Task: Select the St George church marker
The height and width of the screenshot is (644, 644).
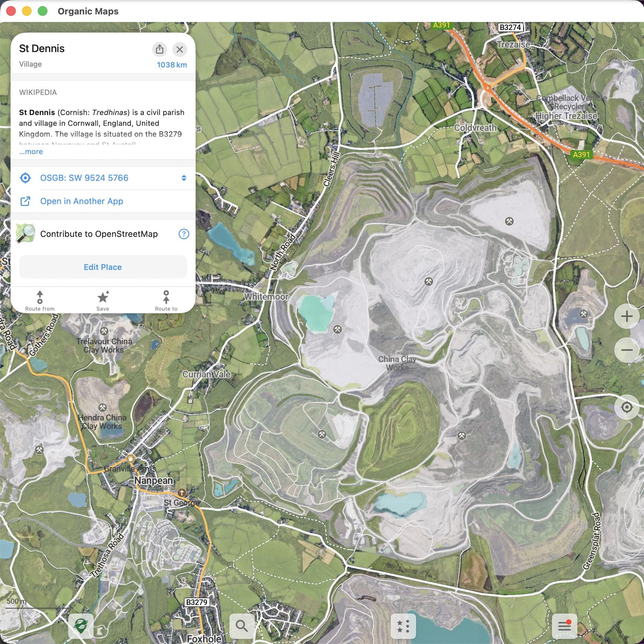Action: pos(182,493)
